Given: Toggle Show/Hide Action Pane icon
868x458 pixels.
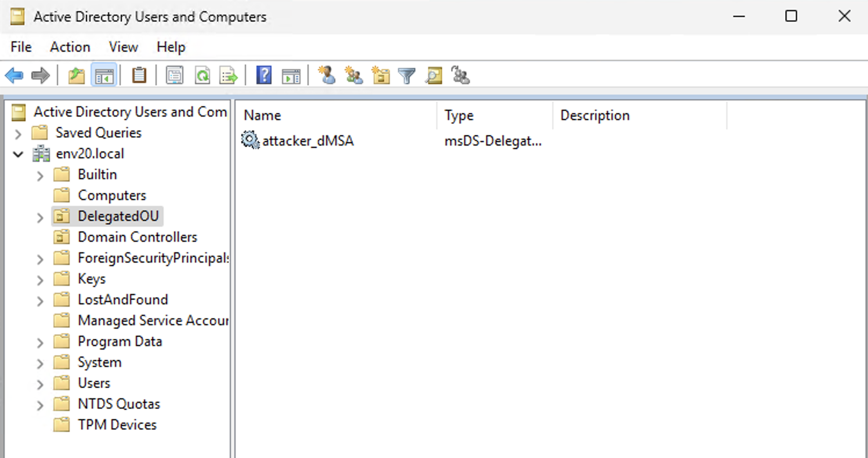Looking at the screenshot, I should pyautogui.click(x=291, y=75).
